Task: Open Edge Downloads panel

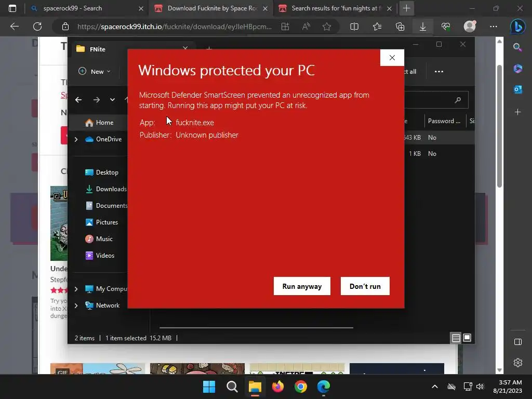Action: (423, 26)
